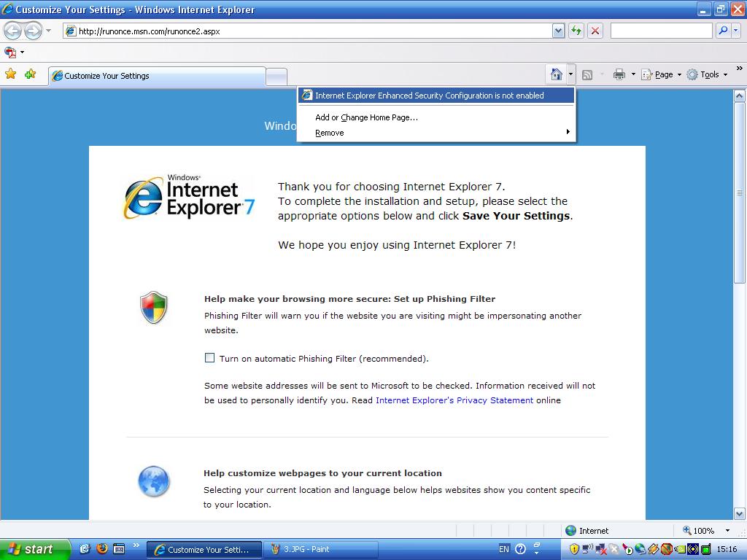Open the Tools menu
Screen dimensions: 747x560
point(707,75)
